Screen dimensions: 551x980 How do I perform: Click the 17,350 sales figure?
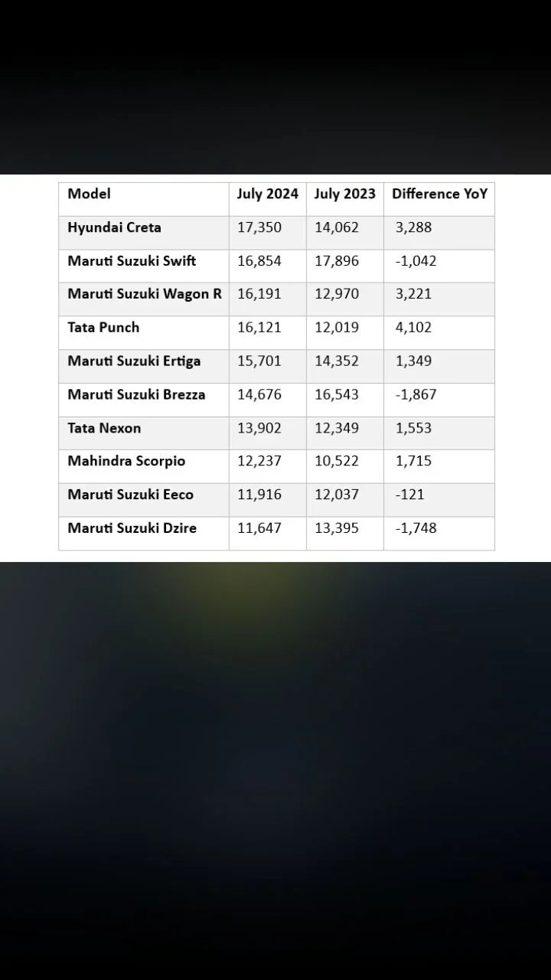click(x=259, y=227)
